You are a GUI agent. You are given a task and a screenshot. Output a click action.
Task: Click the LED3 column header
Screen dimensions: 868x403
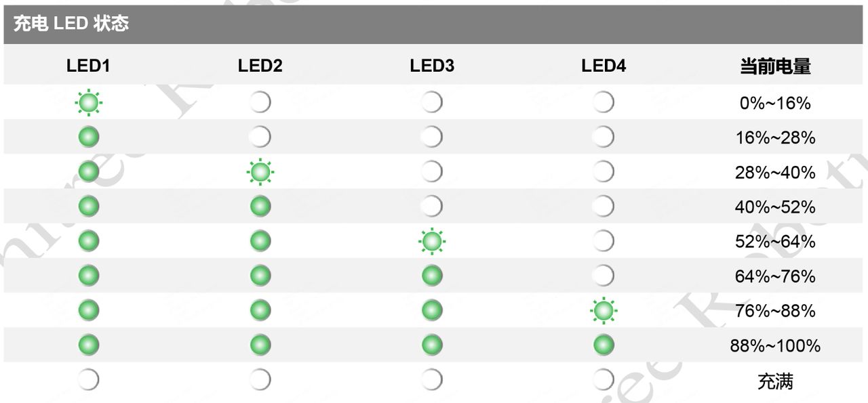tap(432, 66)
